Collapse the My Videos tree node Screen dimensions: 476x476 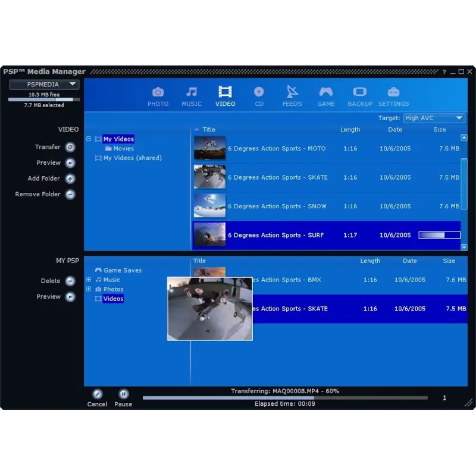click(89, 139)
